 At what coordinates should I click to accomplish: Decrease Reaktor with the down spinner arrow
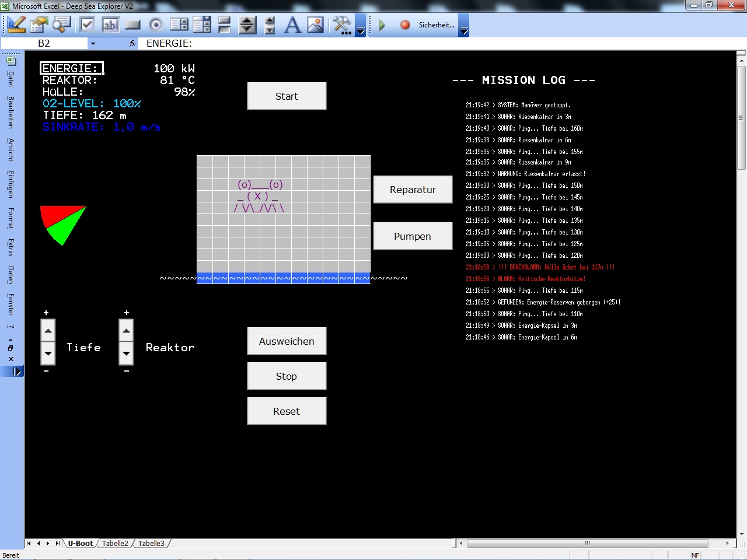tap(127, 353)
